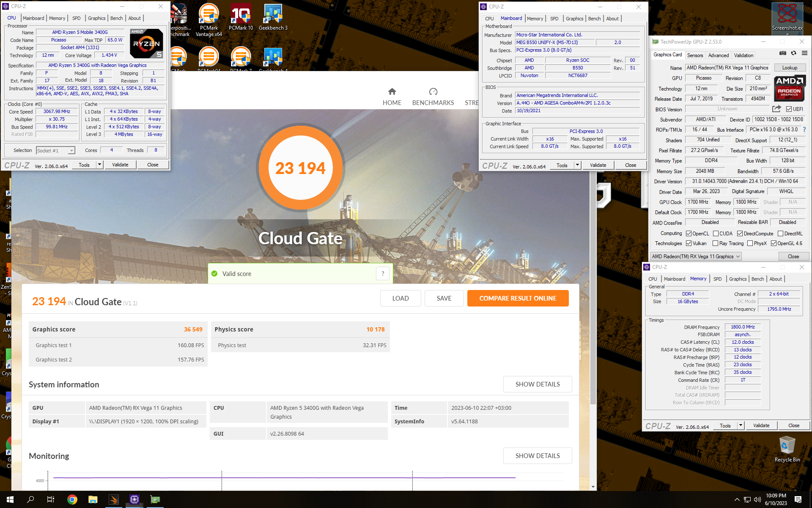Switch to the Advanced tab in GPU-Z
The width and height of the screenshot is (812, 508).
click(x=719, y=55)
